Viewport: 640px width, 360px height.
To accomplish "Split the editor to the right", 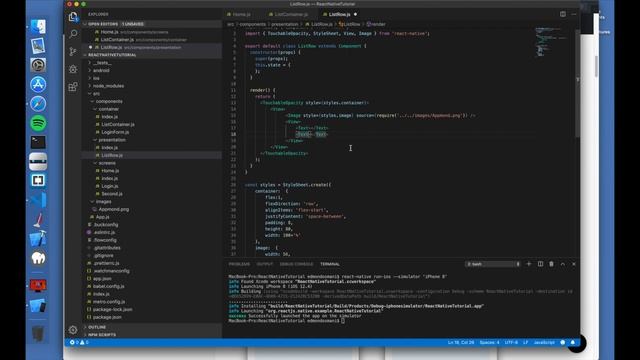I will tap(563, 14).
